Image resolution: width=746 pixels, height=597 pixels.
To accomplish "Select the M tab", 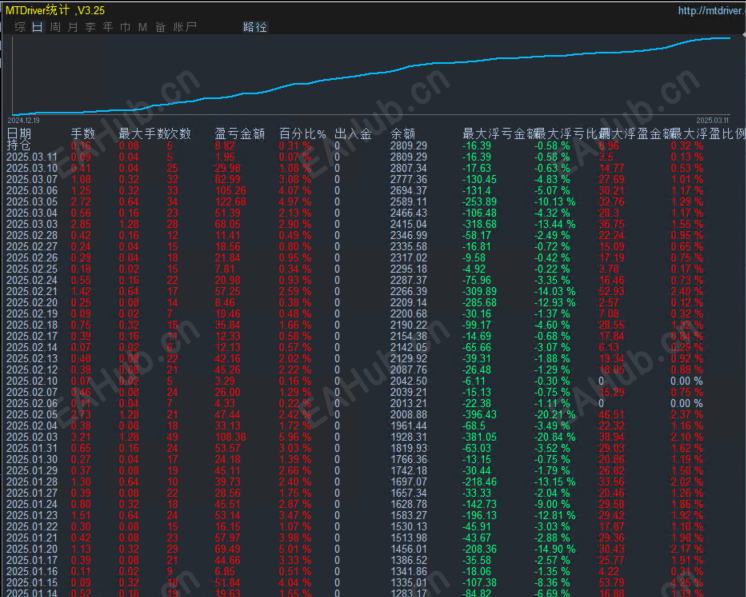I will point(143,27).
